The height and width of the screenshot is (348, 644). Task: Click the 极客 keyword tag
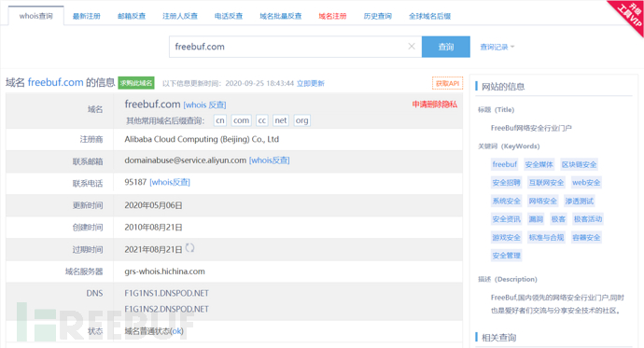(x=558, y=219)
